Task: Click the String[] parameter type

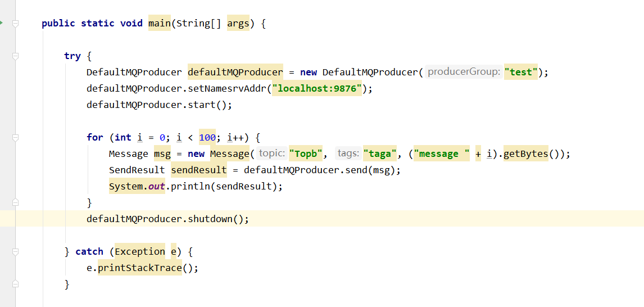Action: pos(199,24)
